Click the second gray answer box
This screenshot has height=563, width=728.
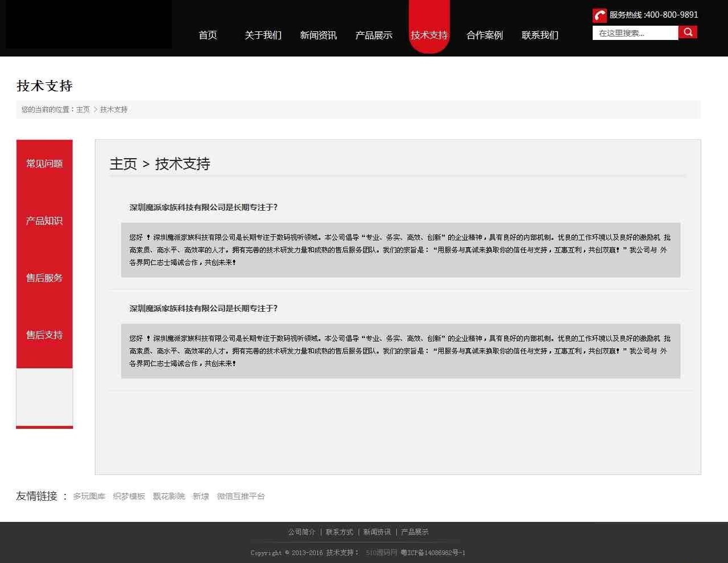401,351
